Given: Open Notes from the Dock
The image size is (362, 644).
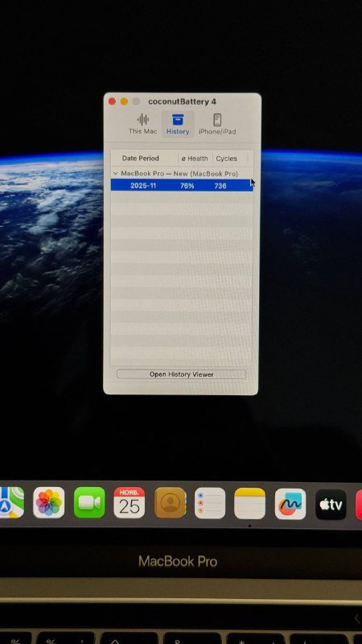Looking at the screenshot, I should pyautogui.click(x=250, y=504).
